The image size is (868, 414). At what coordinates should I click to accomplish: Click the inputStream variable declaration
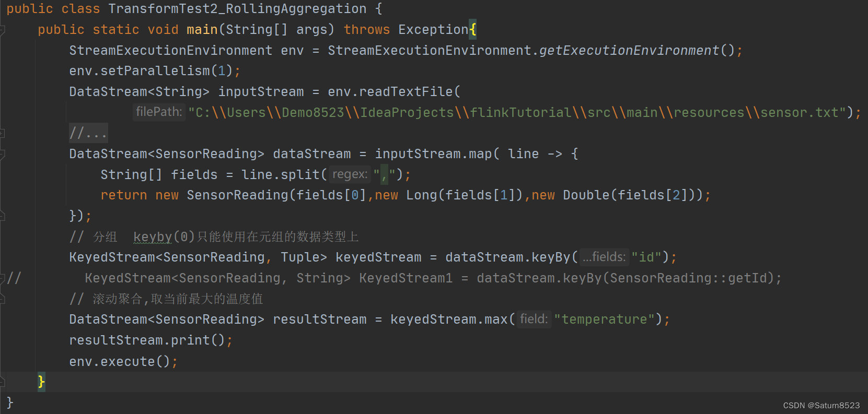[x=261, y=92]
